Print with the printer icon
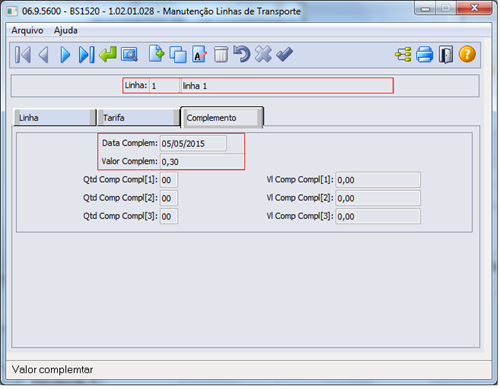The width and height of the screenshot is (500, 389). [424, 54]
